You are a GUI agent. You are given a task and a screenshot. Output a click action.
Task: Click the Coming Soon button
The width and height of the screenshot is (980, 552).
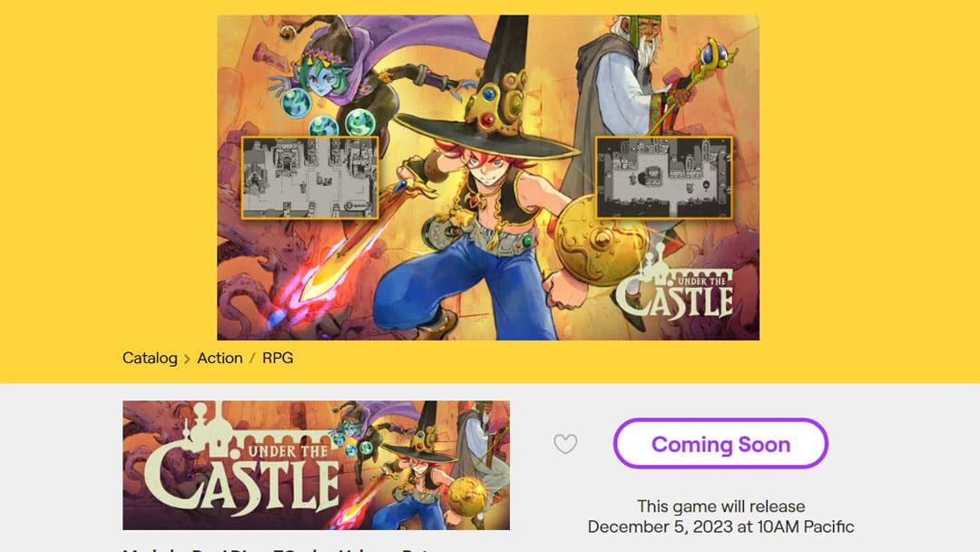tap(720, 444)
